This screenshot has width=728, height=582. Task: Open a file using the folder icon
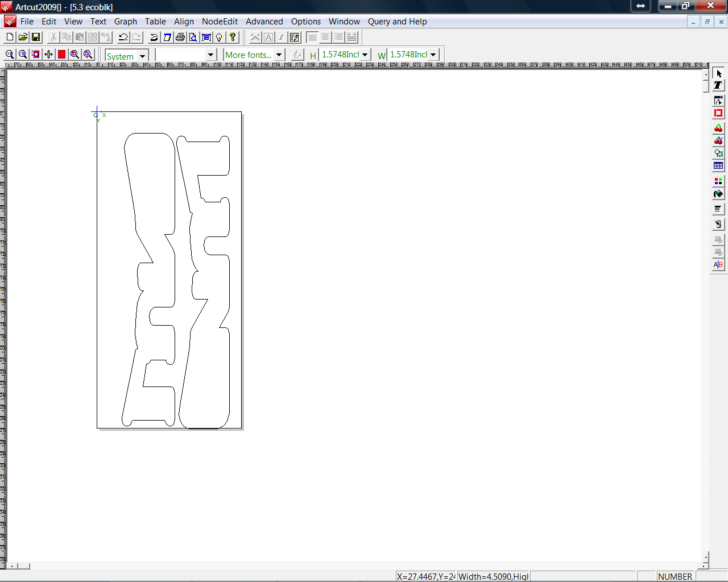[23, 37]
